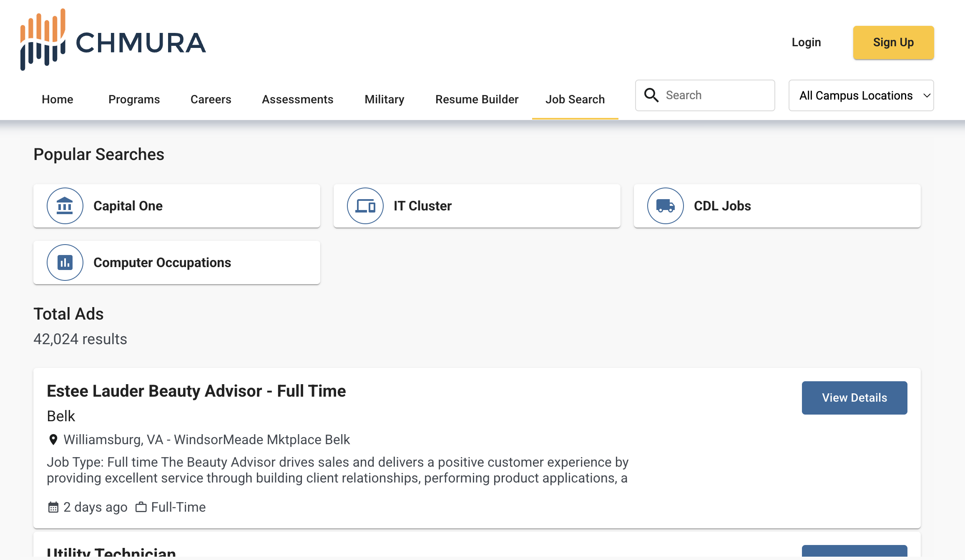Viewport: 965px width, 560px height.
Task: Open the Resume Builder tab
Action: [x=477, y=99]
